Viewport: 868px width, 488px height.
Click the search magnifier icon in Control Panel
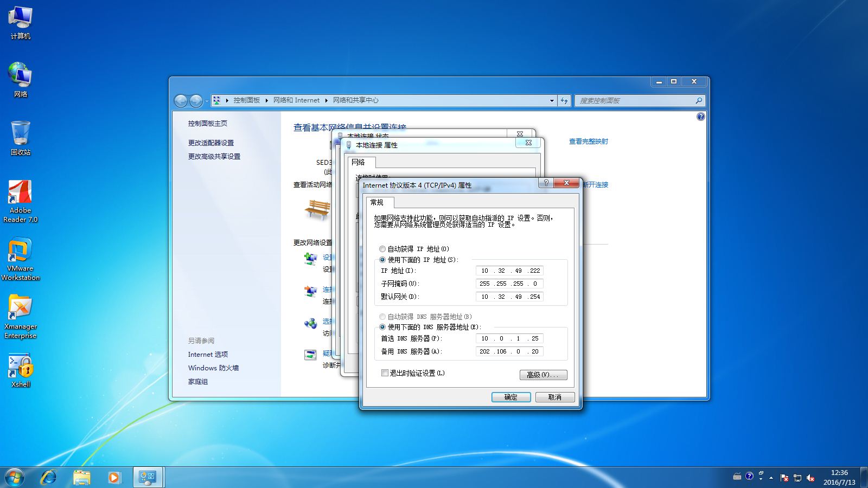(x=699, y=100)
